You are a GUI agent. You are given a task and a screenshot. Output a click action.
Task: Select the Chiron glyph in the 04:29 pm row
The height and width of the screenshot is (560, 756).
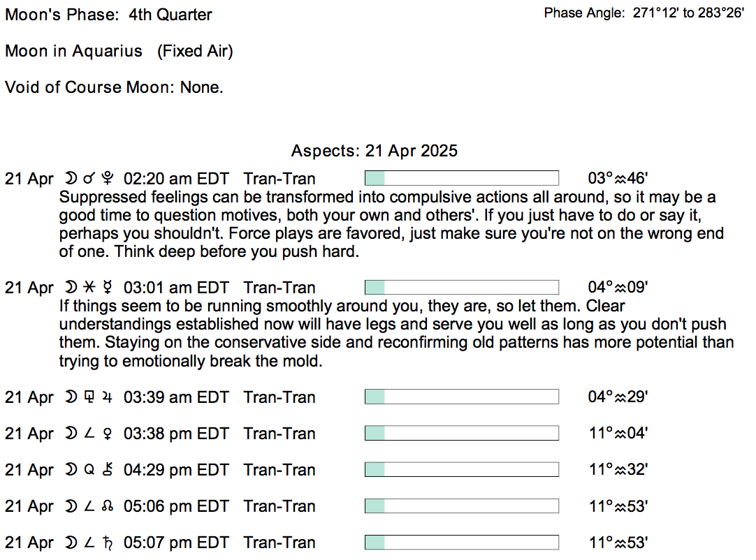click(107, 470)
